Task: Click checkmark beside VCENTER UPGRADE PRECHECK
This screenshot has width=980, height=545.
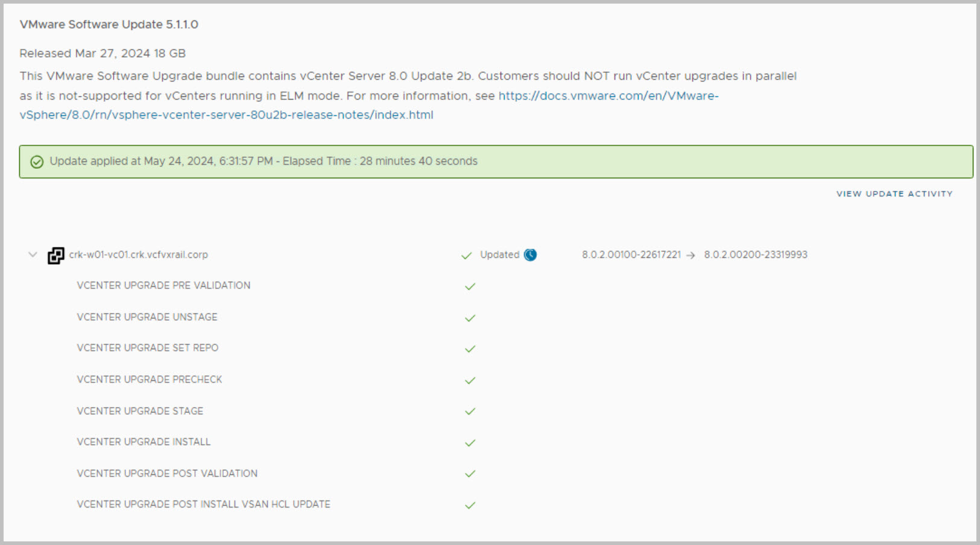Action: [470, 380]
